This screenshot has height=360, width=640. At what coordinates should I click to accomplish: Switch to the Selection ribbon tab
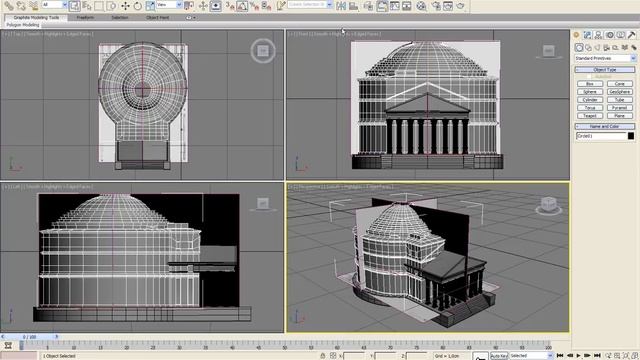[x=120, y=18]
